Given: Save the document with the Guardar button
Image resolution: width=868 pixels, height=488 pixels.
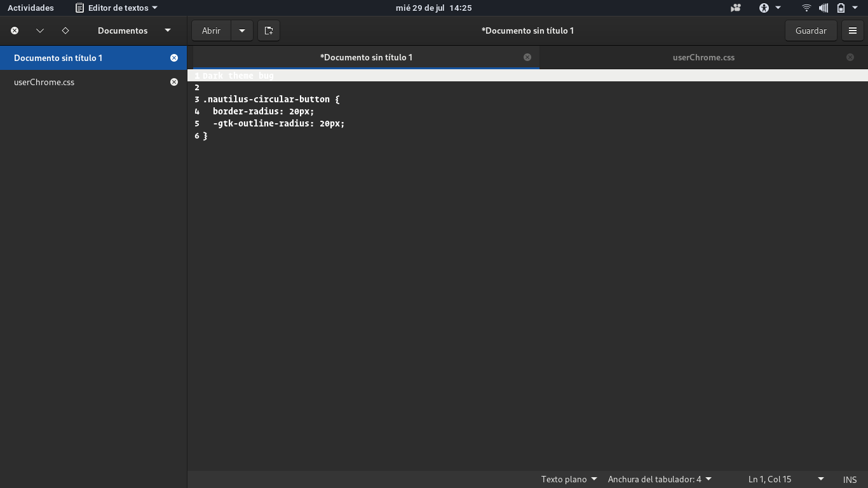Looking at the screenshot, I should coord(810,30).
